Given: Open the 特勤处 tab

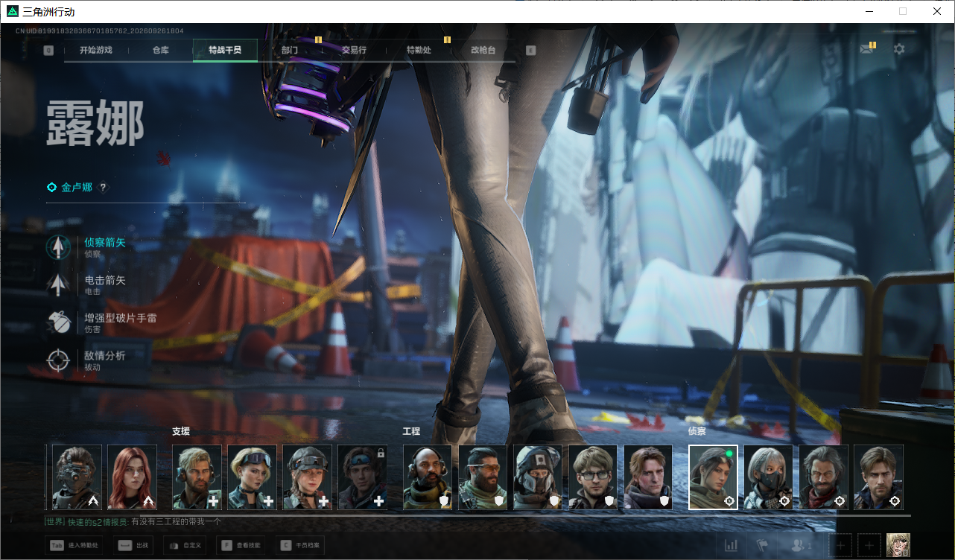Looking at the screenshot, I should click(419, 50).
